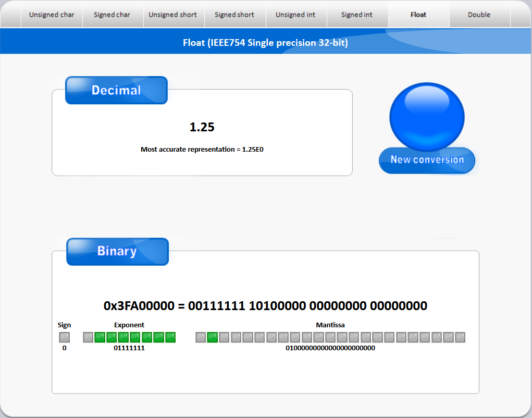Click the exponent bits text 01111111
Viewport: 532px width, 418px height.
pos(129,348)
